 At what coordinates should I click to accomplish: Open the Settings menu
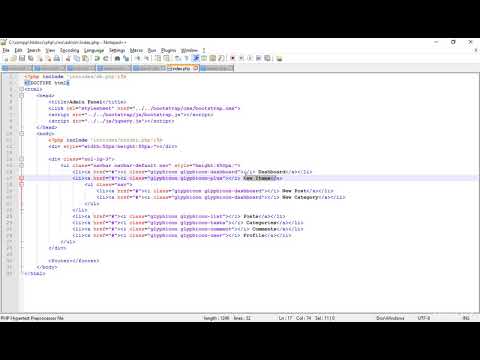click(117, 50)
